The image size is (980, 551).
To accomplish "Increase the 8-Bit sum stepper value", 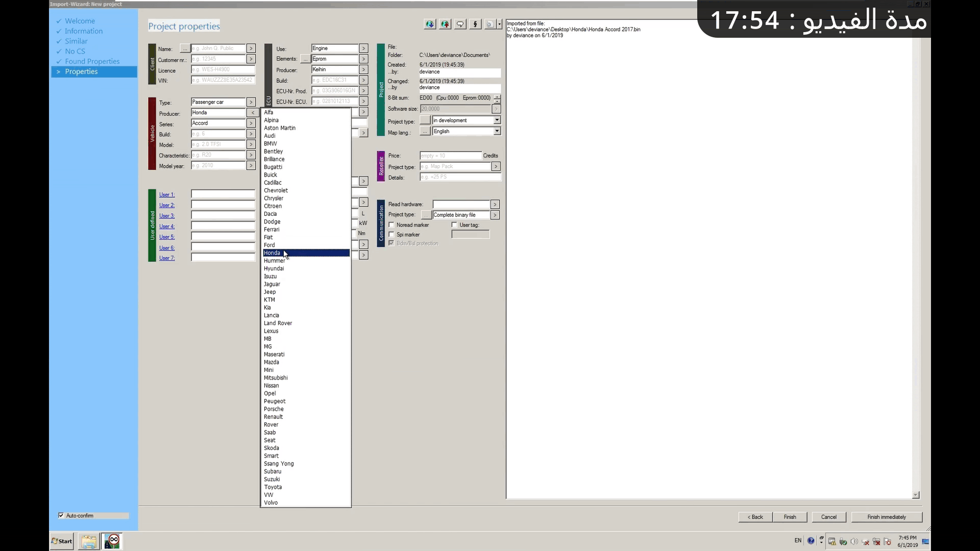I will (x=497, y=96).
